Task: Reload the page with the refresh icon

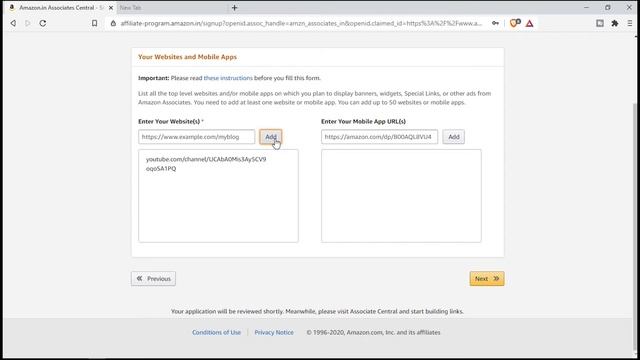Action: pos(43,23)
